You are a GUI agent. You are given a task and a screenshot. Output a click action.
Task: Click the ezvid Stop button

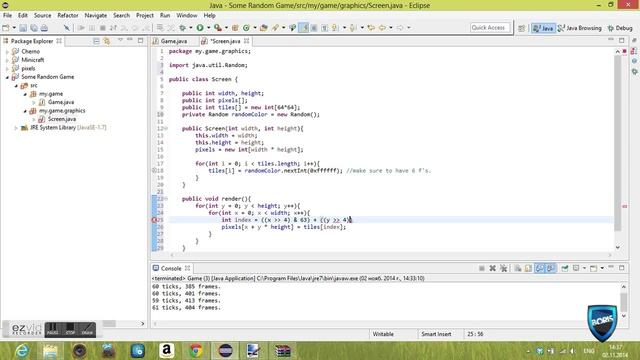(70, 330)
